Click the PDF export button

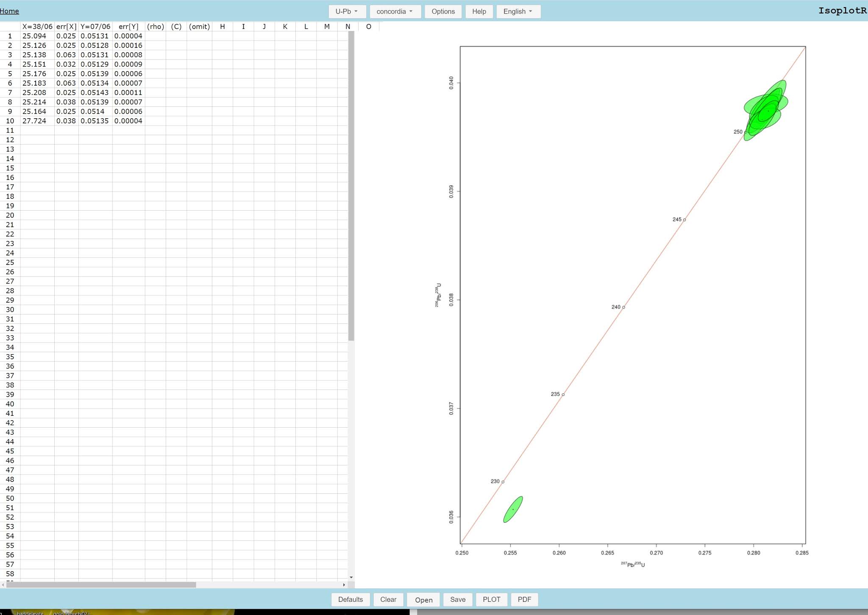524,599
